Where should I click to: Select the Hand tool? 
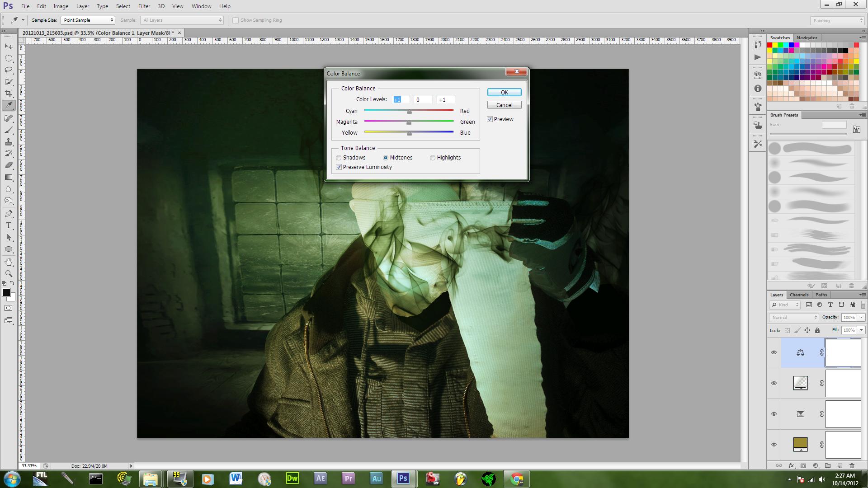click(x=9, y=262)
